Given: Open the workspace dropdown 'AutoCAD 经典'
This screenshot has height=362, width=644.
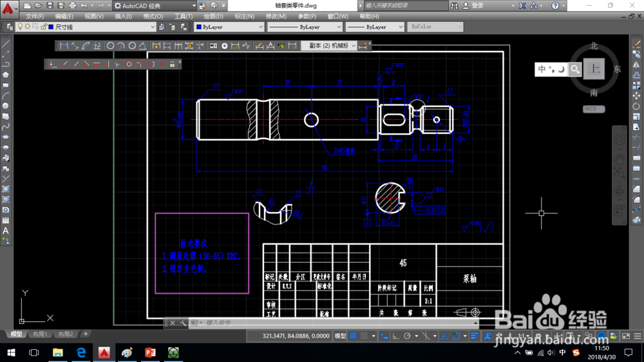Looking at the screenshot, I should [x=155, y=6].
